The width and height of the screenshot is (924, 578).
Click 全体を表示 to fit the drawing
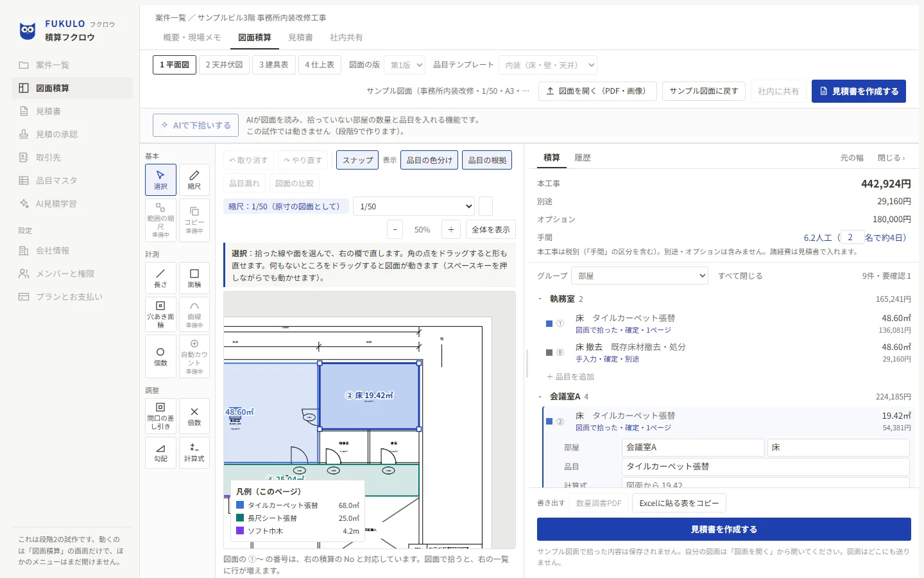pyautogui.click(x=491, y=229)
